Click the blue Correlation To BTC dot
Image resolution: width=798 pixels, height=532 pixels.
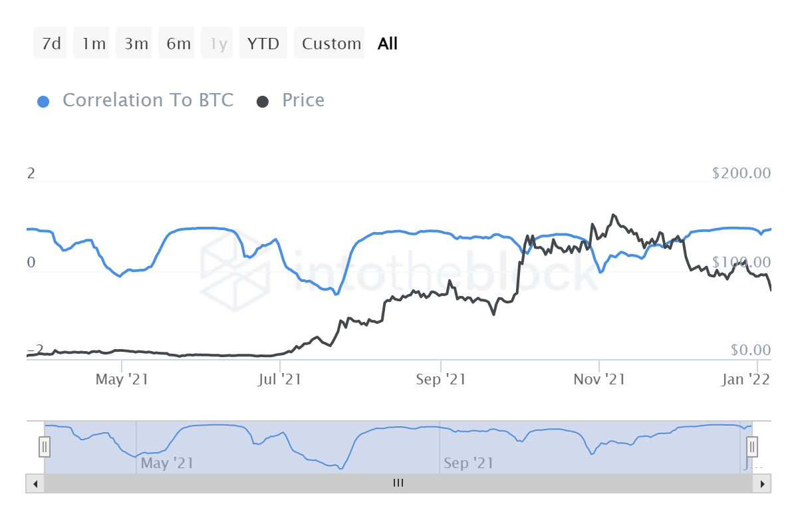[44, 102]
